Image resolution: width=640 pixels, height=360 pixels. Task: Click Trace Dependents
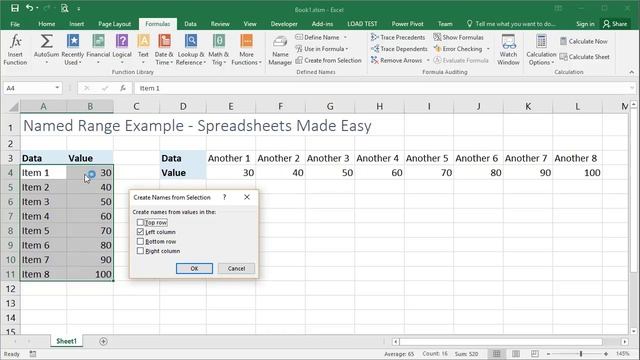click(399, 49)
